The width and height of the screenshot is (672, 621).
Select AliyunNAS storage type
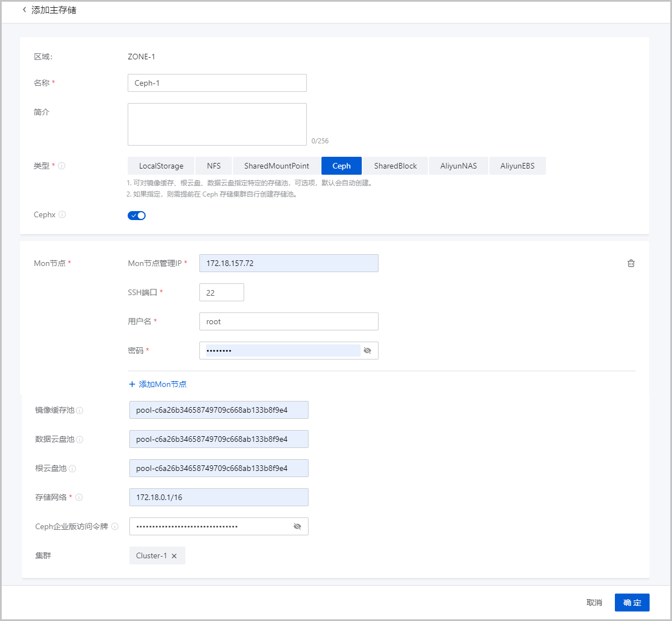459,166
